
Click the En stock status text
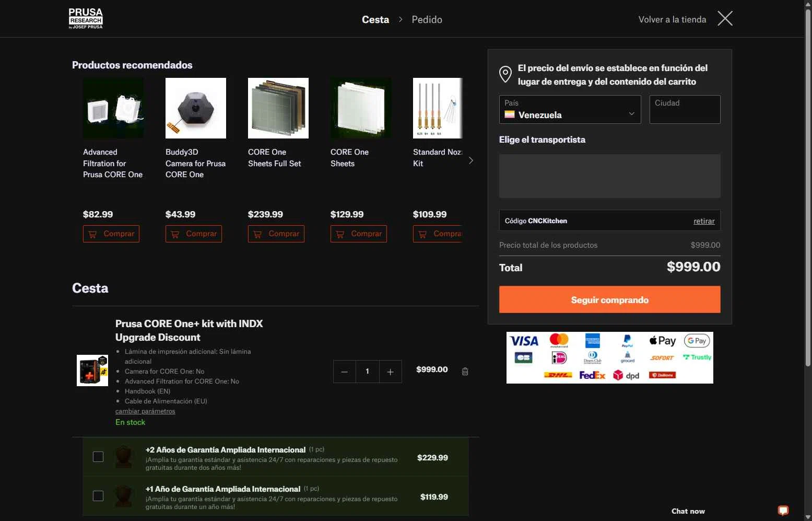click(130, 422)
